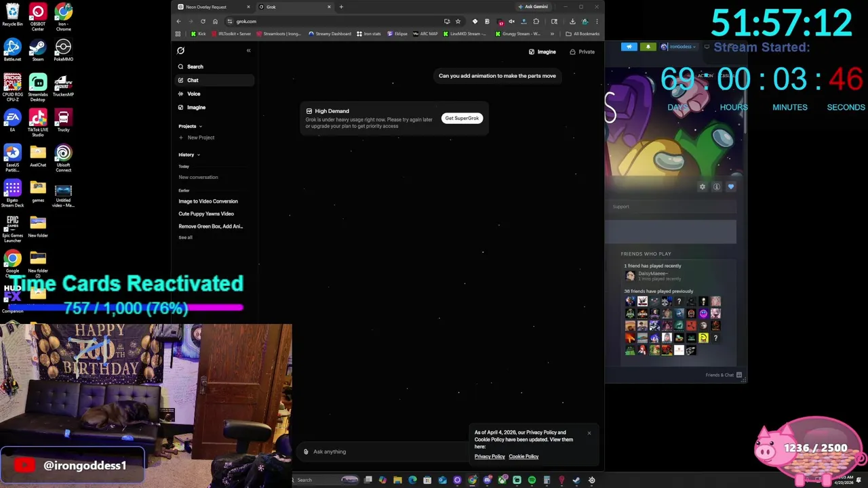This screenshot has width=868, height=488.
Task: Click the Chrome home icon
Action: point(215,21)
